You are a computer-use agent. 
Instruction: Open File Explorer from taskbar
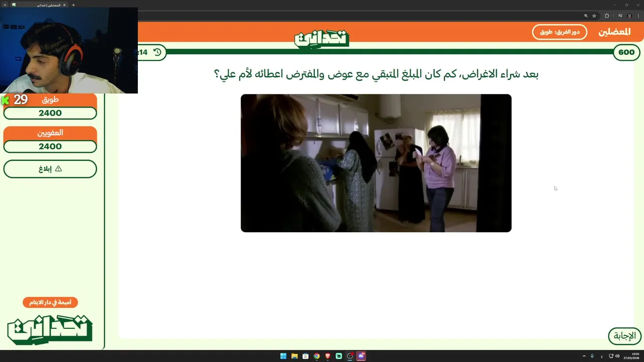click(294, 356)
